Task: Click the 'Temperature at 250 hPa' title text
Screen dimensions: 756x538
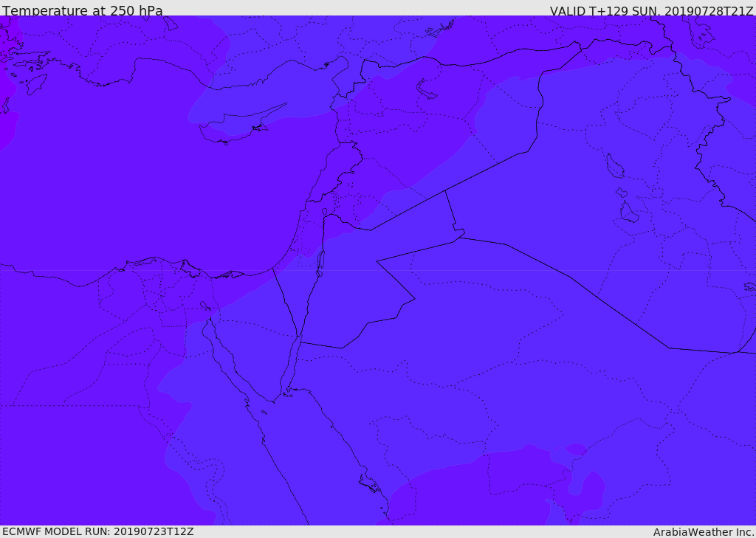Action: click(83, 10)
